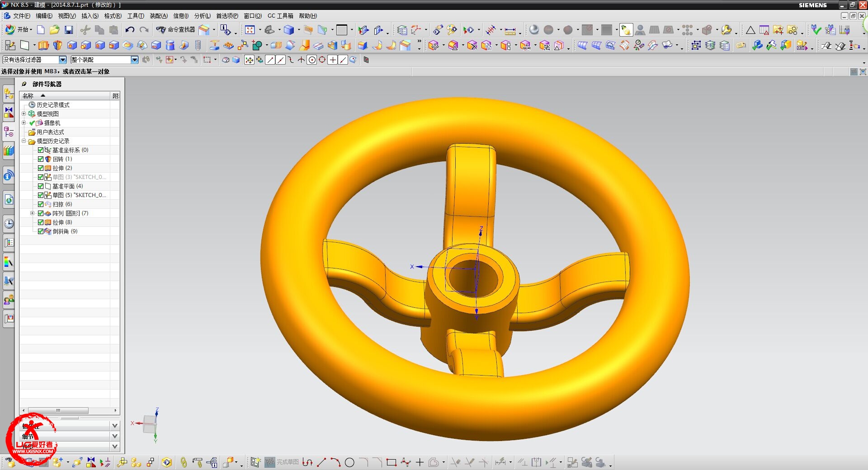Viewport: 868px width, 470px height.
Task: Toggle checkbox for 拉伸 (2)
Action: click(x=41, y=168)
